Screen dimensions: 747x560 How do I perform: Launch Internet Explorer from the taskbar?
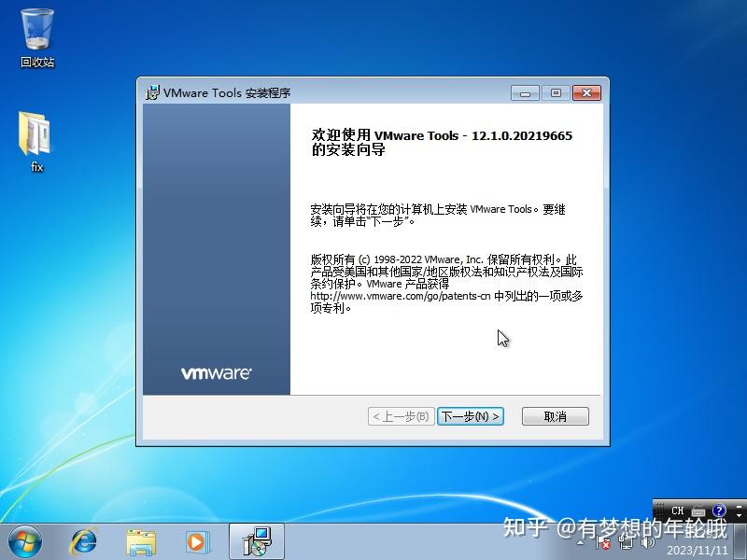click(x=84, y=541)
